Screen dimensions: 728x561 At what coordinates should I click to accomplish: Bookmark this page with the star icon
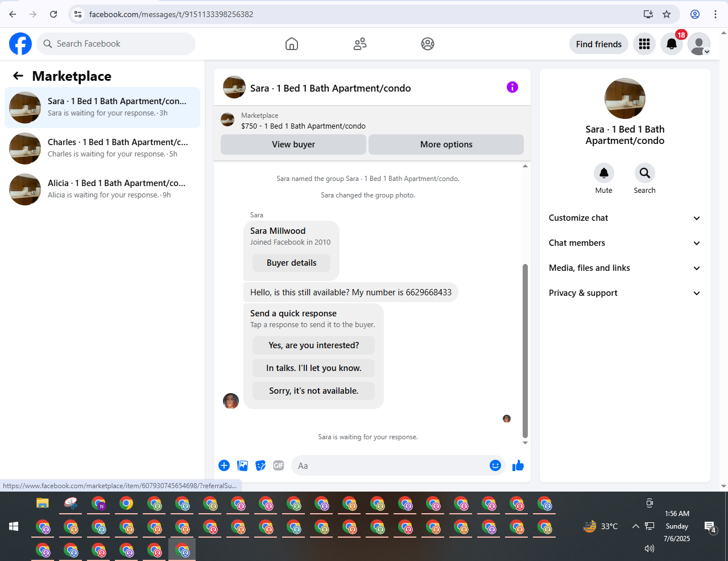(x=667, y=14)
